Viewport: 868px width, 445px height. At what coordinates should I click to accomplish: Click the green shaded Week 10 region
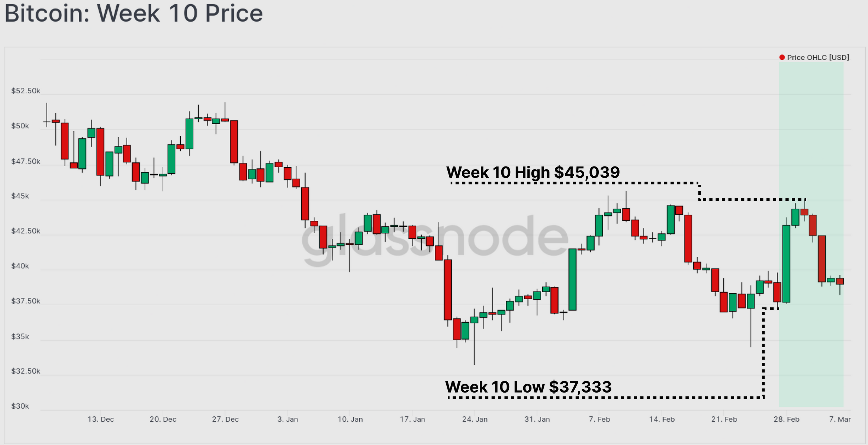coord(811,353)
